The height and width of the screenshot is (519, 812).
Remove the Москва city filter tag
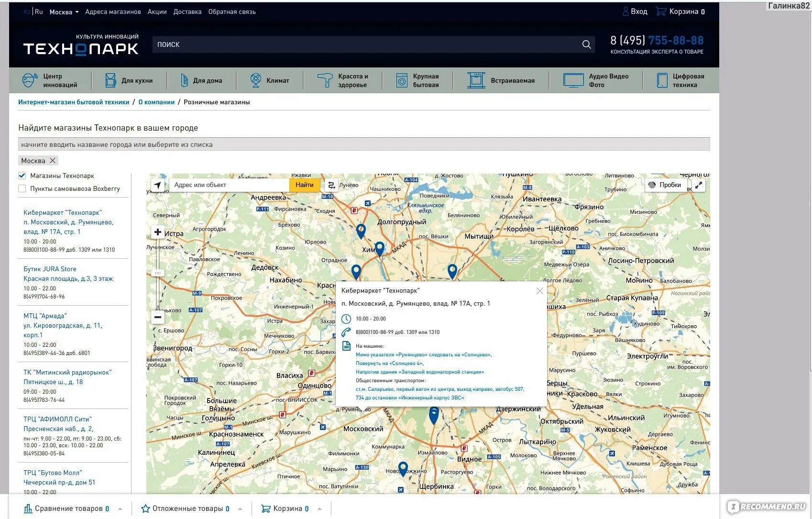tap(53, 161)
